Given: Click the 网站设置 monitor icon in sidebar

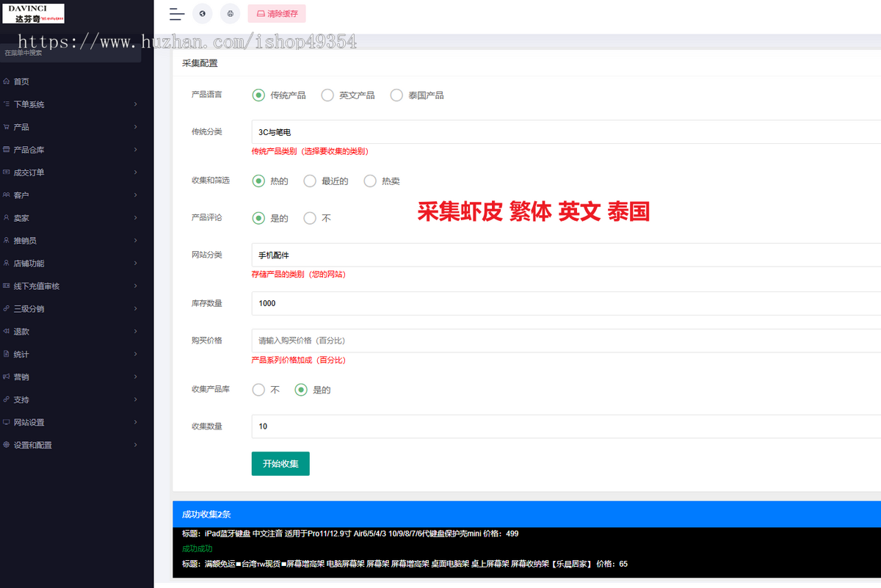Looking at the screenshot, I should 7,422.
